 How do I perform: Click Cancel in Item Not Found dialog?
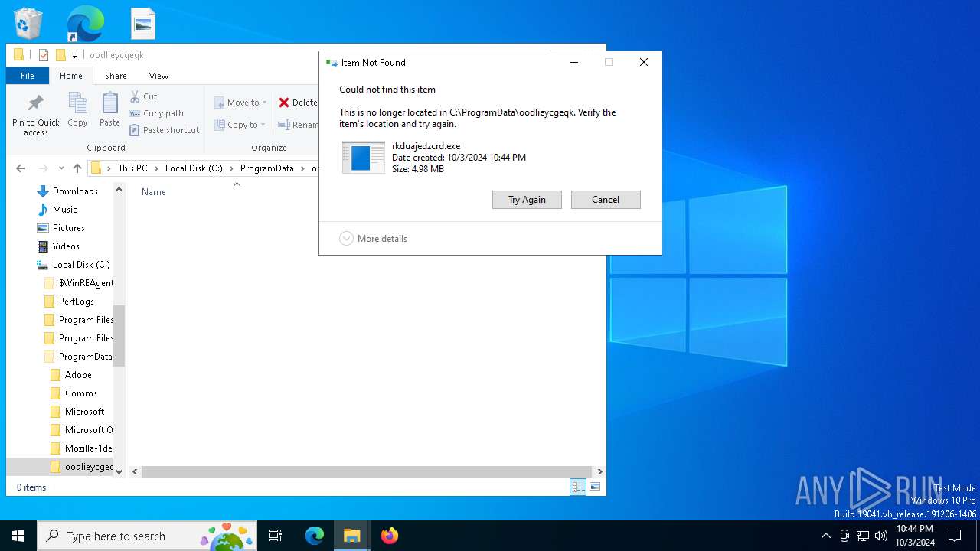606,200
